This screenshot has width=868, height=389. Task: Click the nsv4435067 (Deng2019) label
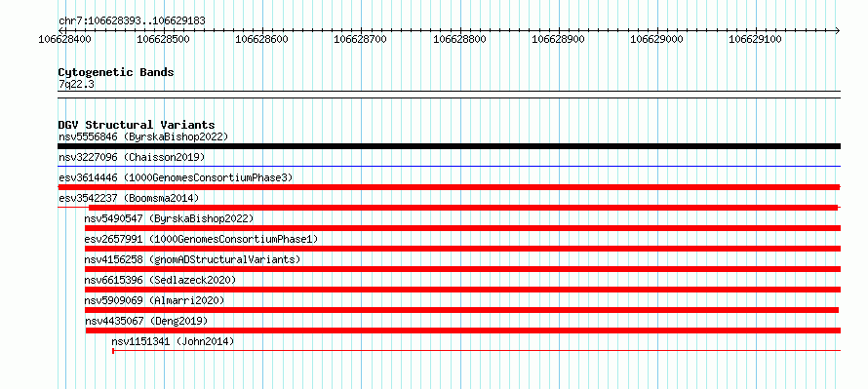click(146, 321)
